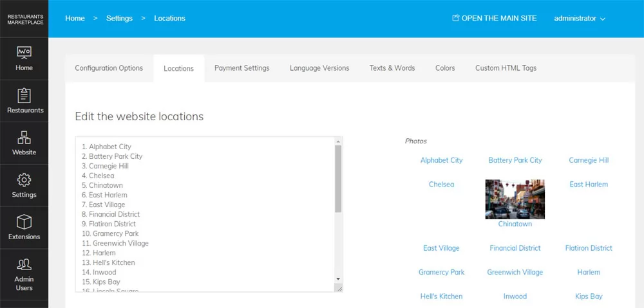Click the locations list scroll-up arrow
644x308 pixels.
(338, 141)
